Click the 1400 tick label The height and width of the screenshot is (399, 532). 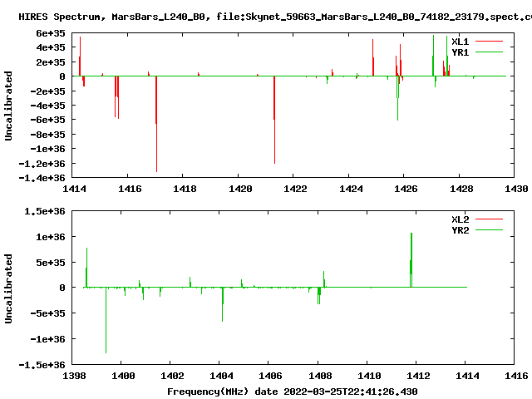[123, 376]
